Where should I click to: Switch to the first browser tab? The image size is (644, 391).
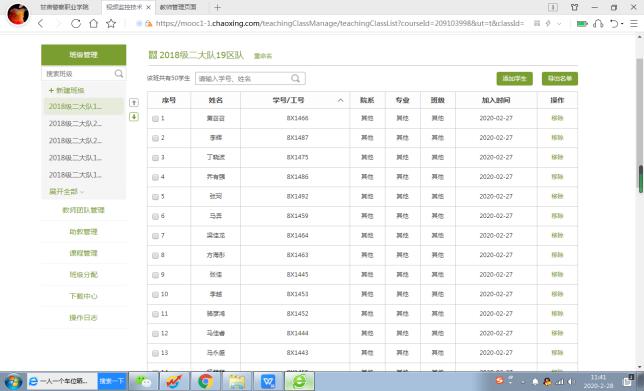pos(64,7)
